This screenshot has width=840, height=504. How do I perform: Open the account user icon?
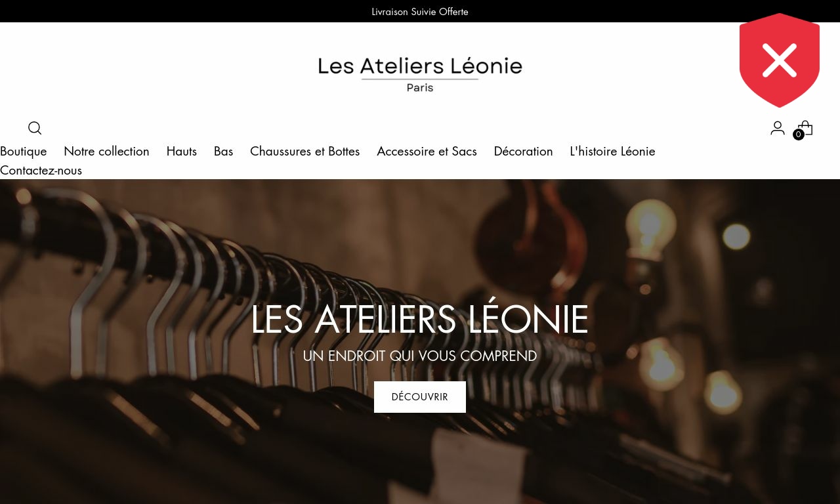tap(778, 128)
